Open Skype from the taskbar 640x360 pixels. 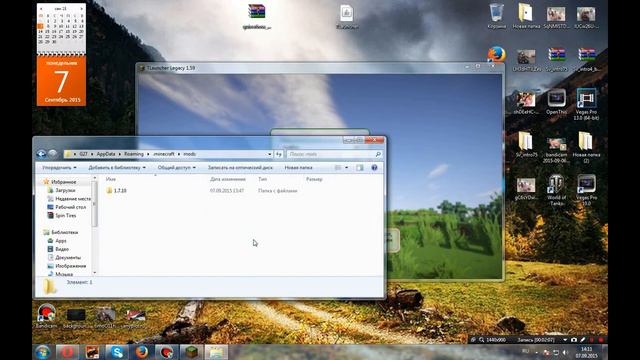click(x=117, y=352)
